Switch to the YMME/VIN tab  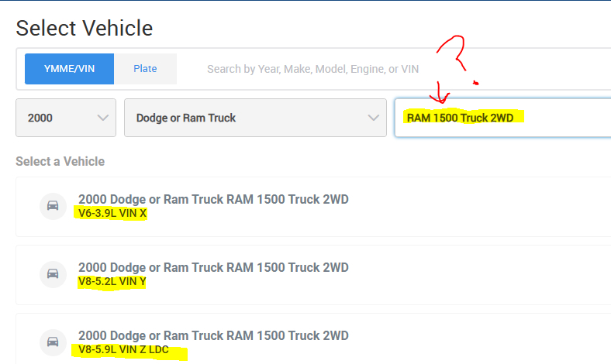pyautogui.click(x=69, y=69)
